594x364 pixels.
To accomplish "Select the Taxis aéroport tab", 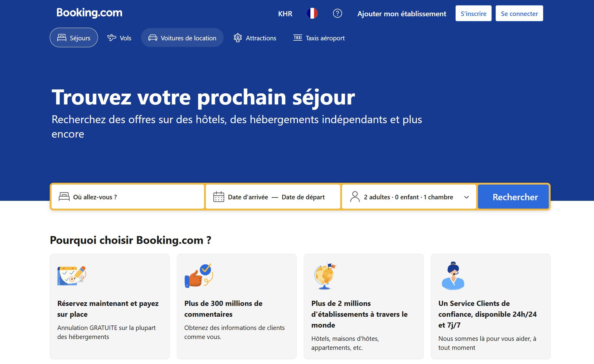I will [x=319, y=38].
